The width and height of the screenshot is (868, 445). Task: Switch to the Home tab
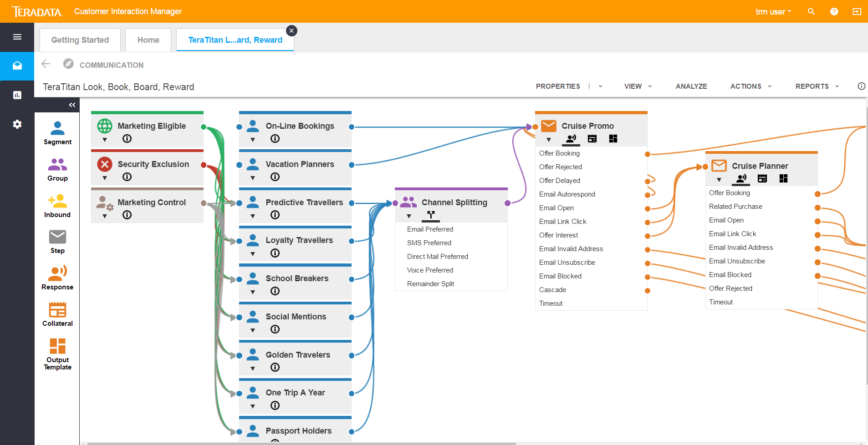148,40
